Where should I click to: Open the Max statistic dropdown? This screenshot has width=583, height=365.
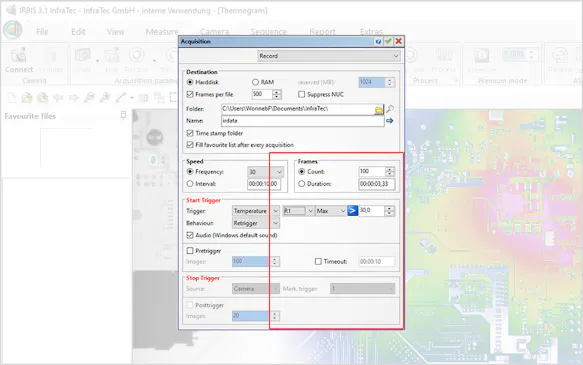331,211
